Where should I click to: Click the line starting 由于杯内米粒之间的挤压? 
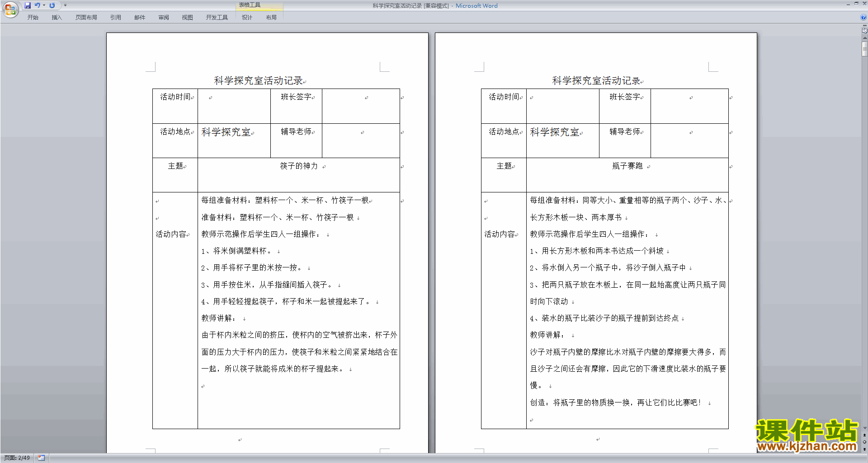click(299, 335)
